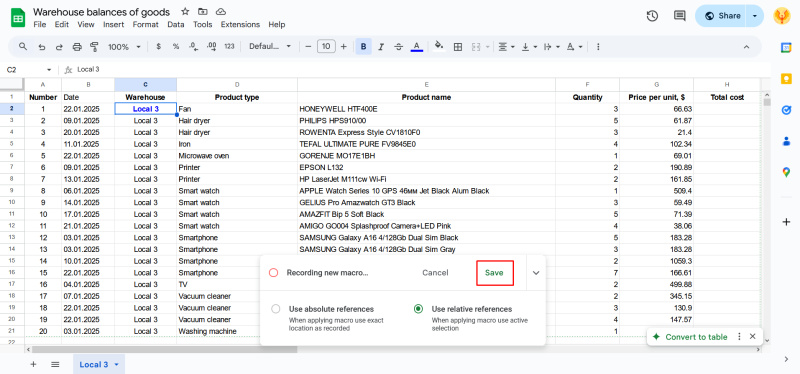The width and height of the screenshot is (800, 374).
Task: Open version history clock icon
Action: (652, 16)
